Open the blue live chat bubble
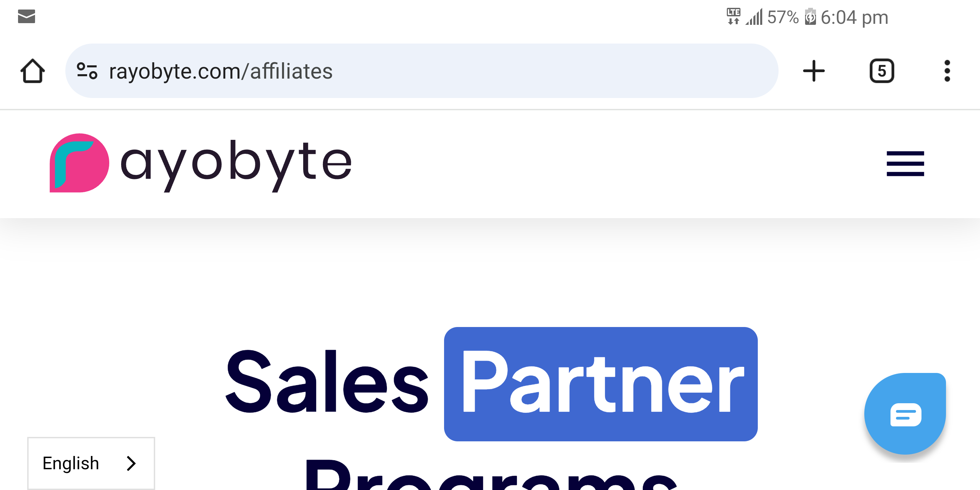Image resolution: width=980 pixels, height=490 pixels. (905, 414)
